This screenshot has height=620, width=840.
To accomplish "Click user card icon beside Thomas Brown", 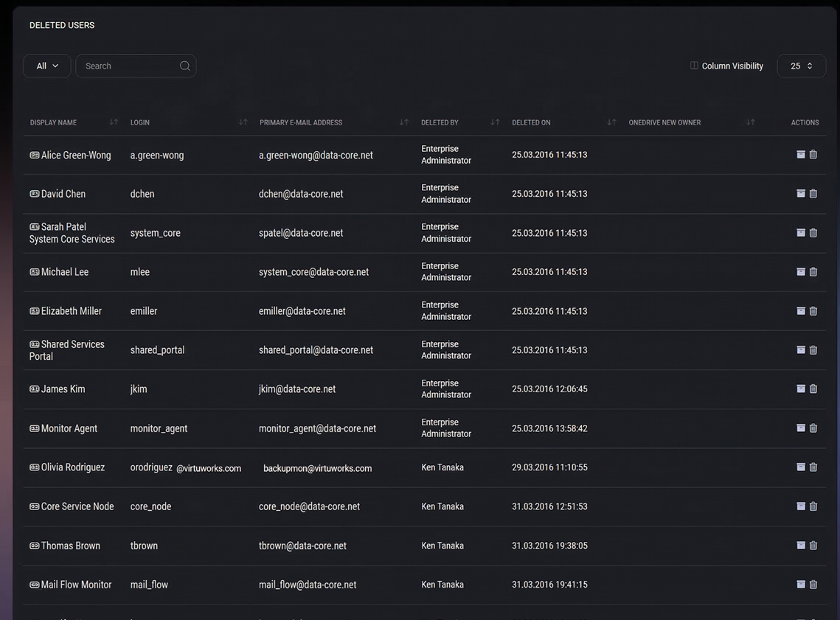I will [35, 546].
